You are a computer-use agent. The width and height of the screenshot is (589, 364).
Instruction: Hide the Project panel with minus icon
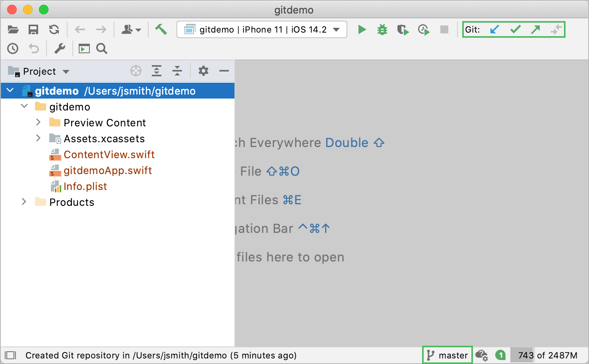click(224, 71)
